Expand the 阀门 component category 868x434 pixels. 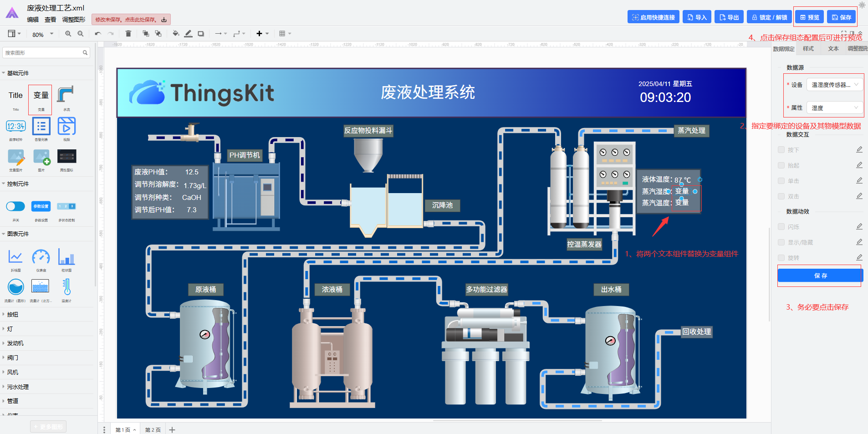coord(13,357)
